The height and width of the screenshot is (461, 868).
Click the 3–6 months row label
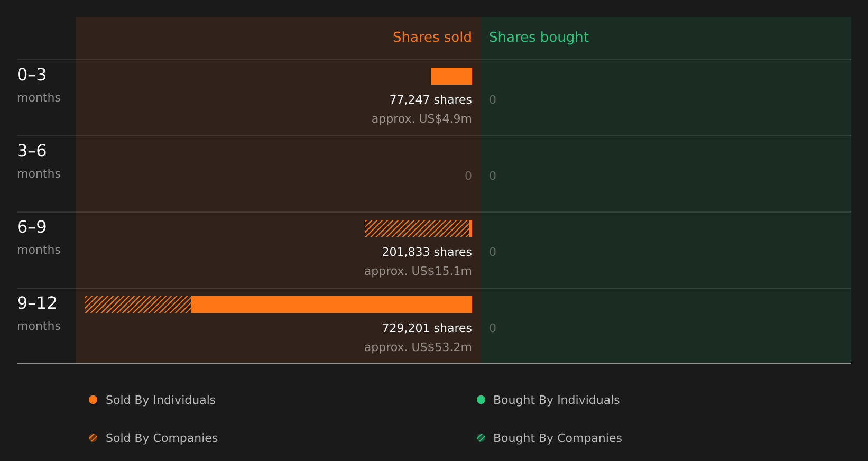pos(39,161)
